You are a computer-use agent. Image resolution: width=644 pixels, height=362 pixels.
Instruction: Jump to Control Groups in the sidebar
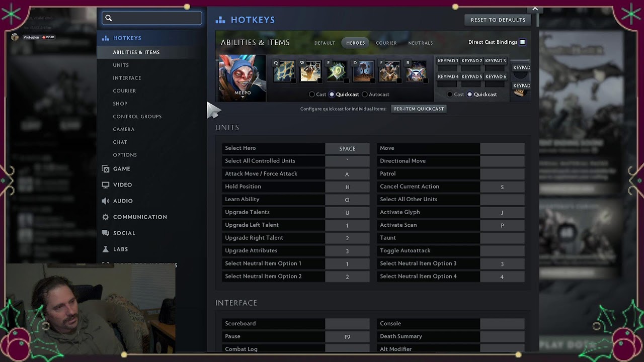pos(137,117)
